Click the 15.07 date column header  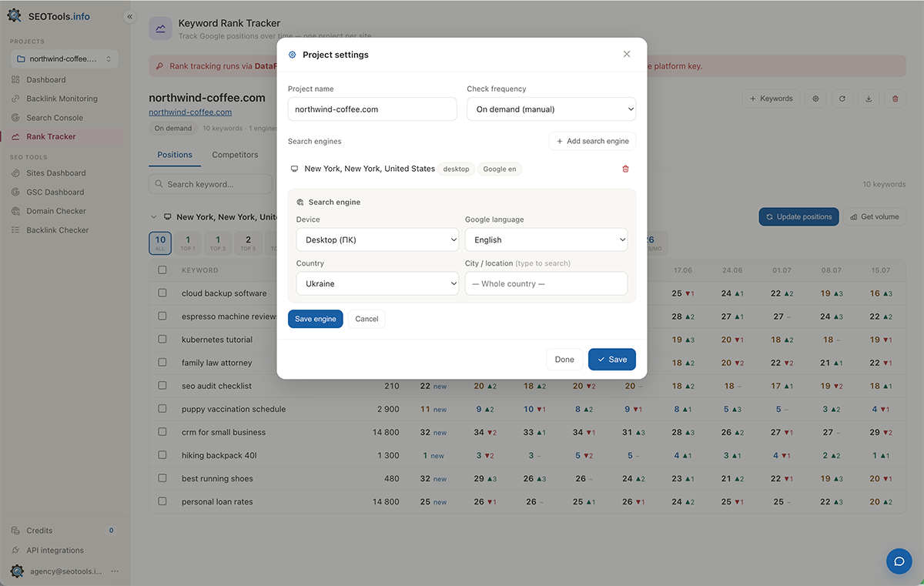(x=881, y=270)
